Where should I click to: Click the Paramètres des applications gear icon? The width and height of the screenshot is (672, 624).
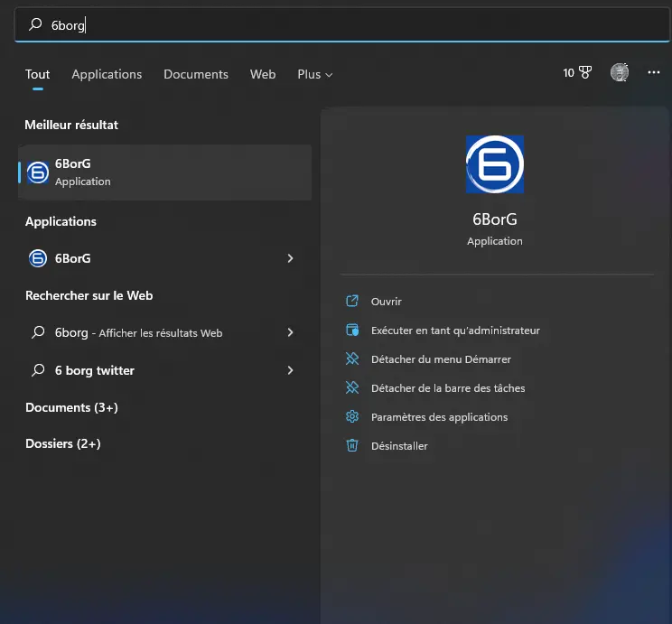352,417
